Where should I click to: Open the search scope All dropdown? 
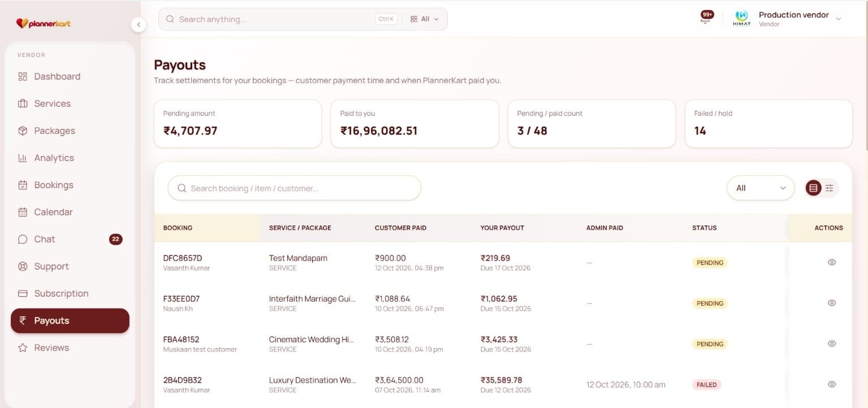coord(425,19)
